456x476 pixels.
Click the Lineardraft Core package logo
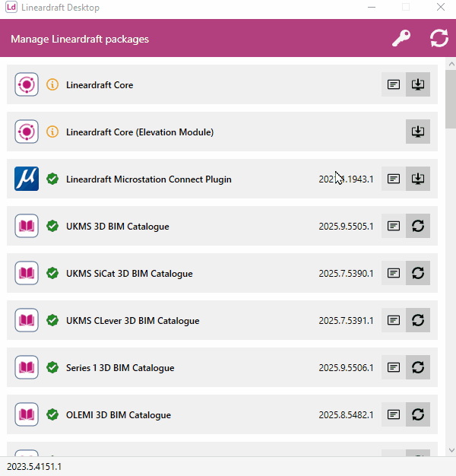[x=27, y=84]
